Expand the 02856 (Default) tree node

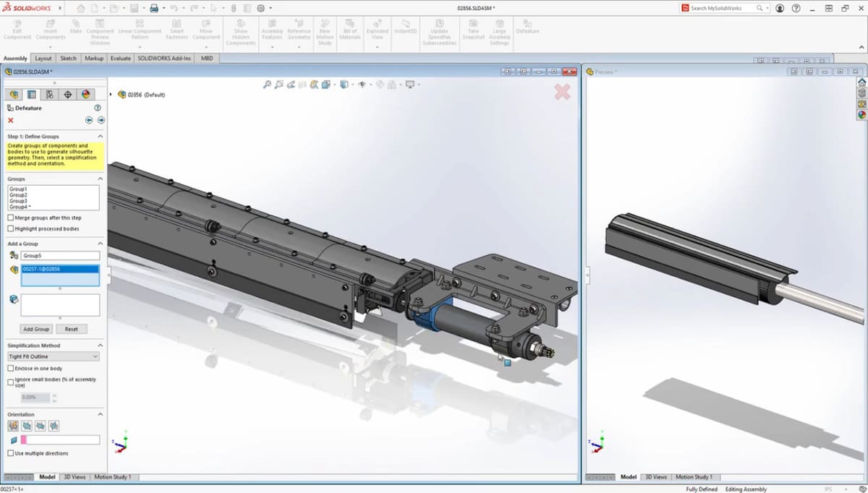coord(111,95)
